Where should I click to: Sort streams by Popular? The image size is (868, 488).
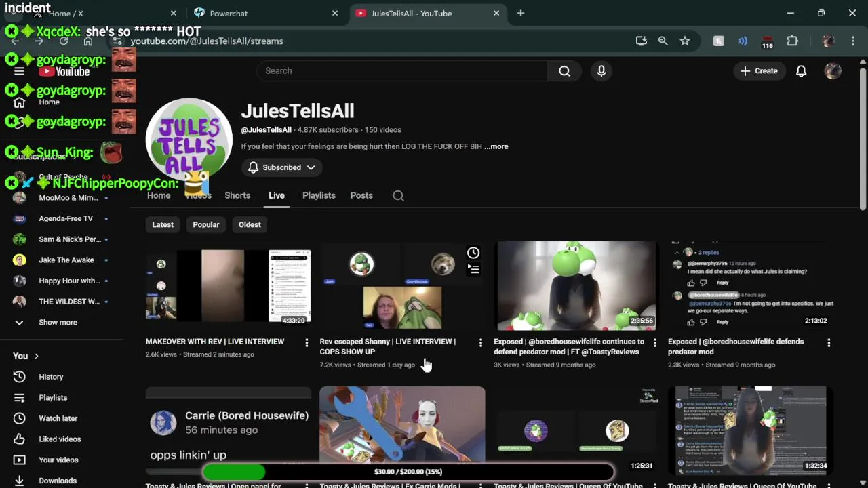(206, 224)
